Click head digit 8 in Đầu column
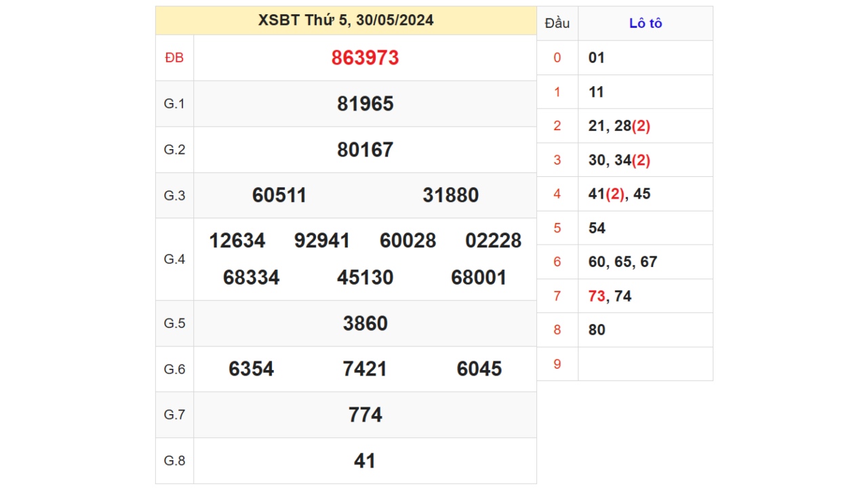The image size is (868, 488). click(x=557, y=330)
